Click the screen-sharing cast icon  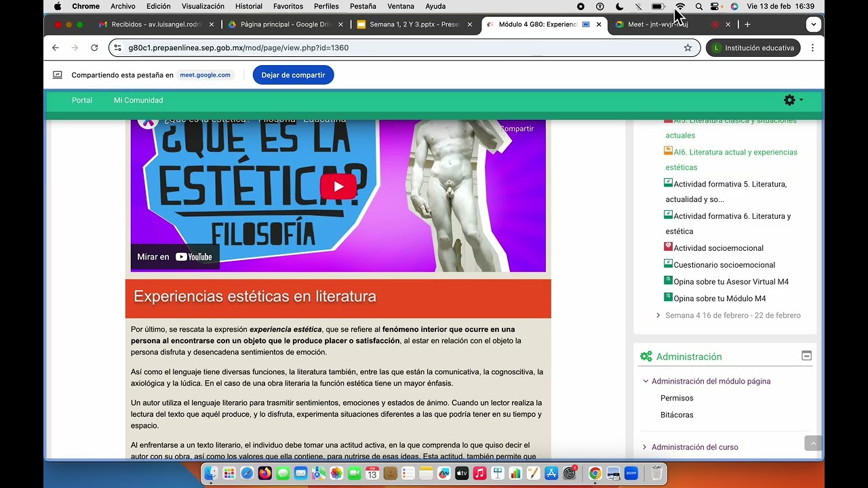click(58, 75)
